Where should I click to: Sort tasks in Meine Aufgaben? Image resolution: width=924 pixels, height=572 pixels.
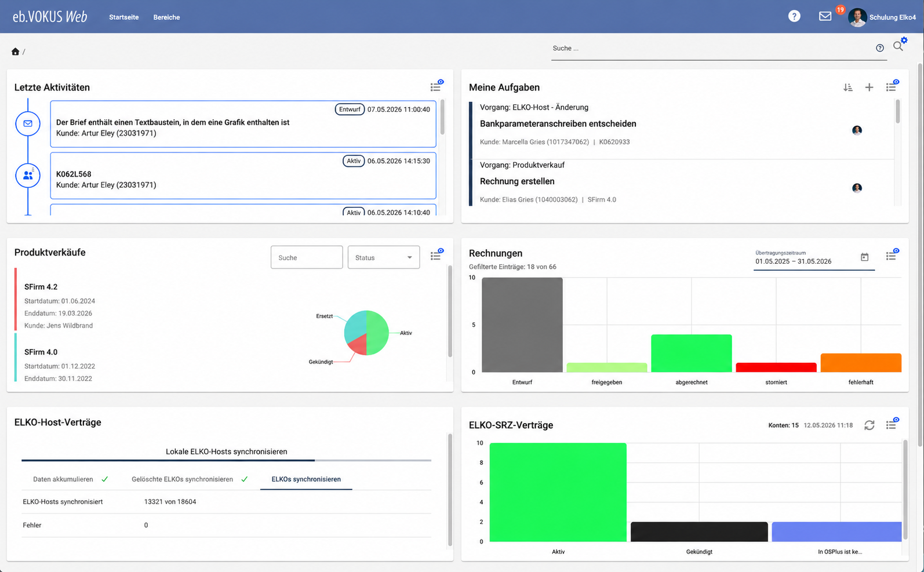(x=848, y=88)
